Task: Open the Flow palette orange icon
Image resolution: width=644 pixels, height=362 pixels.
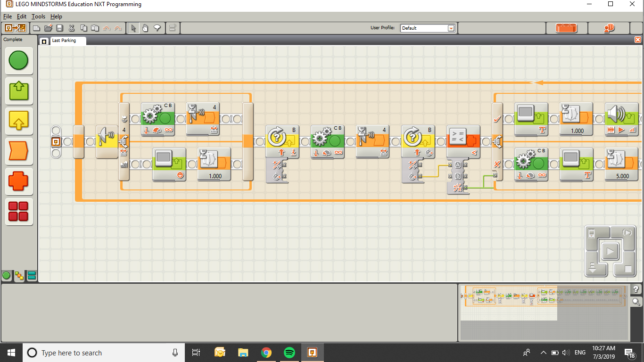Action: tap(19, 151)
